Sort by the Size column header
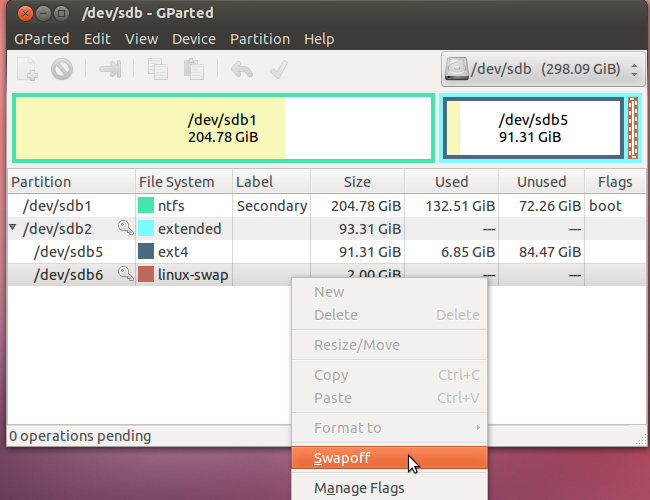This screenshot has height=500, width=650. click(x=357, y=182)
